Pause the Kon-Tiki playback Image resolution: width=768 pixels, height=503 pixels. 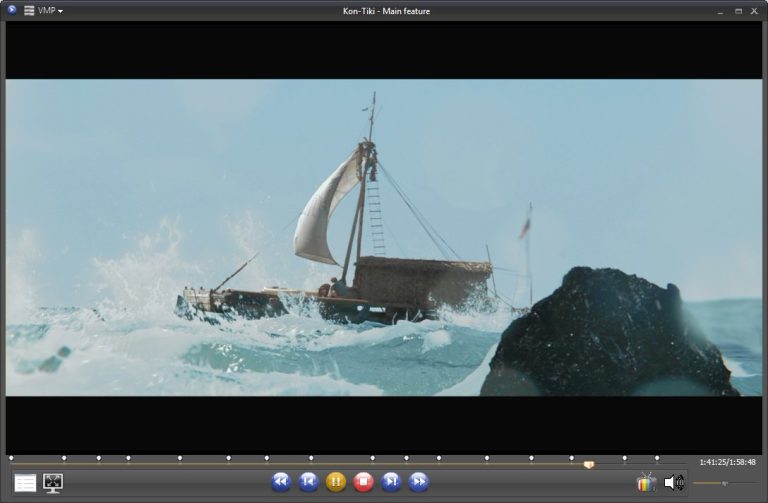point(336,482)
